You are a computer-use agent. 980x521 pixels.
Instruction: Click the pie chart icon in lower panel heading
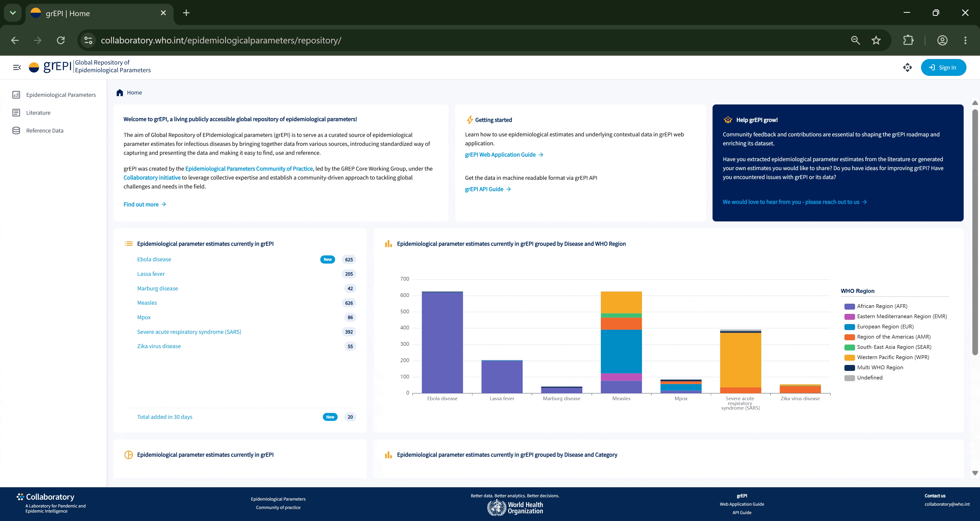coord(129,455)
